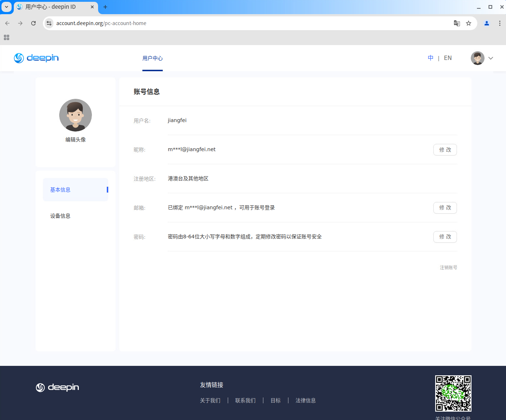Click the deepin logo in the header

click(x=36, y=58)
